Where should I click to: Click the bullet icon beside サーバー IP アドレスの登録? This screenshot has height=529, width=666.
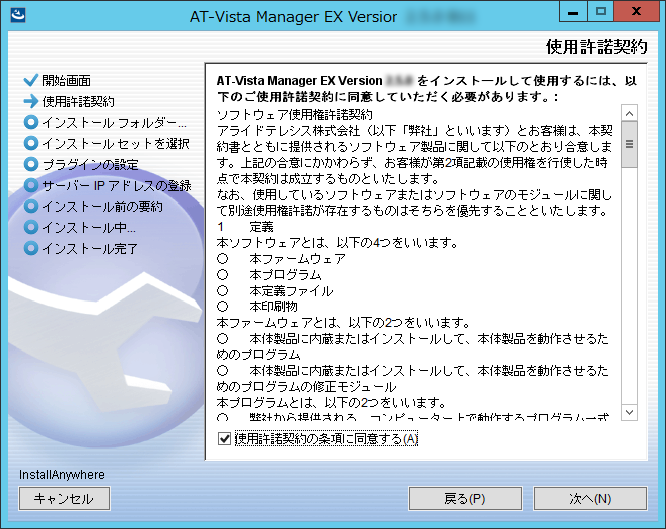point(30,185)
